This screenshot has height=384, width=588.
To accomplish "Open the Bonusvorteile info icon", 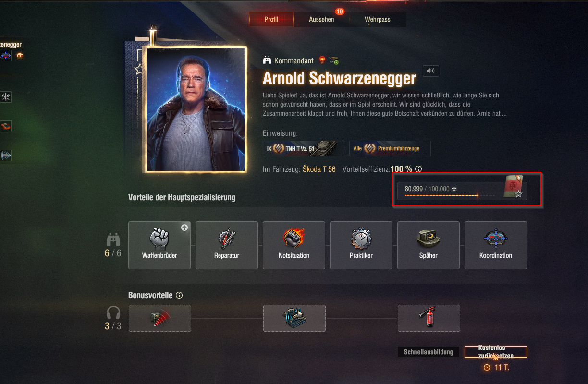I will tap(179, 295).
